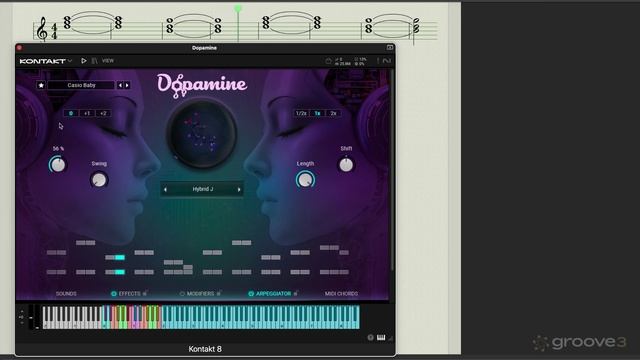
Task: Switch to the MIDI CHORDS tab
Action: [x=341, y=293]
